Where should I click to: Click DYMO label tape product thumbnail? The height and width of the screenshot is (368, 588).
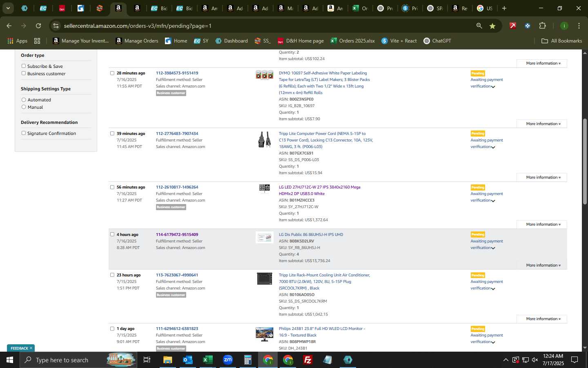tap(265, 75)
